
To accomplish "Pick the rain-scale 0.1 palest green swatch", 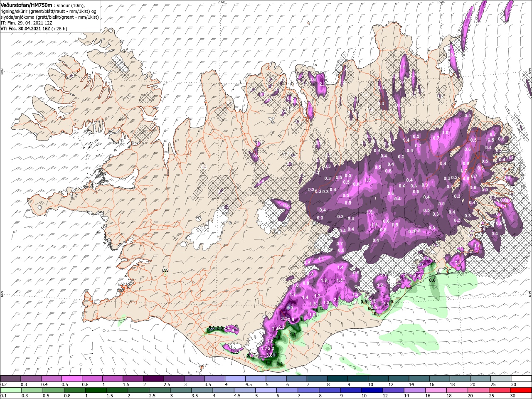I will (x=11, y=390).
